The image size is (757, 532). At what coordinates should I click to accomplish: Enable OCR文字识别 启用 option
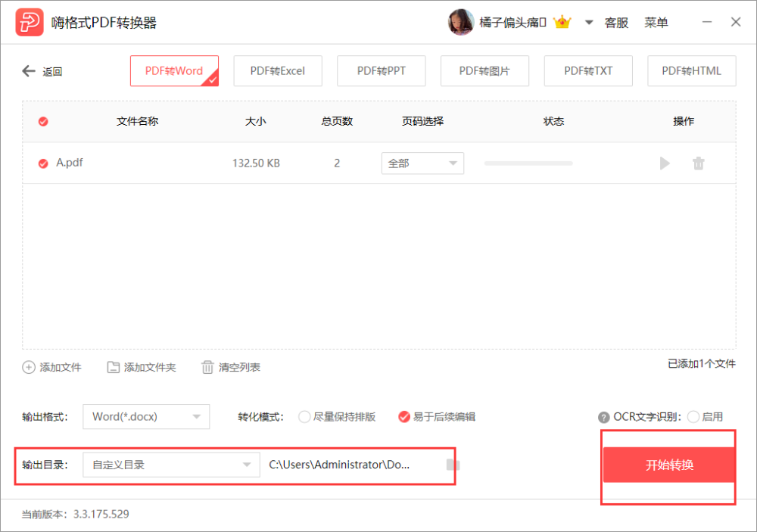click(x=706, y=417)
